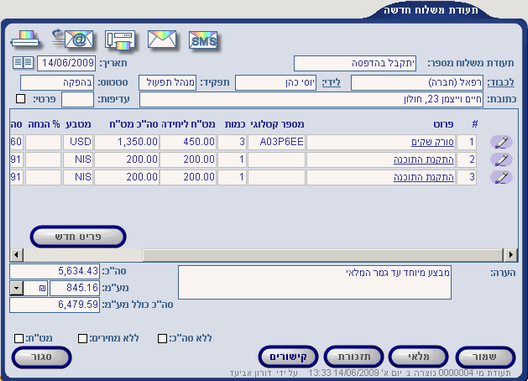
Task: Click the discount cell in row 1
Action: tap(43, 142)
